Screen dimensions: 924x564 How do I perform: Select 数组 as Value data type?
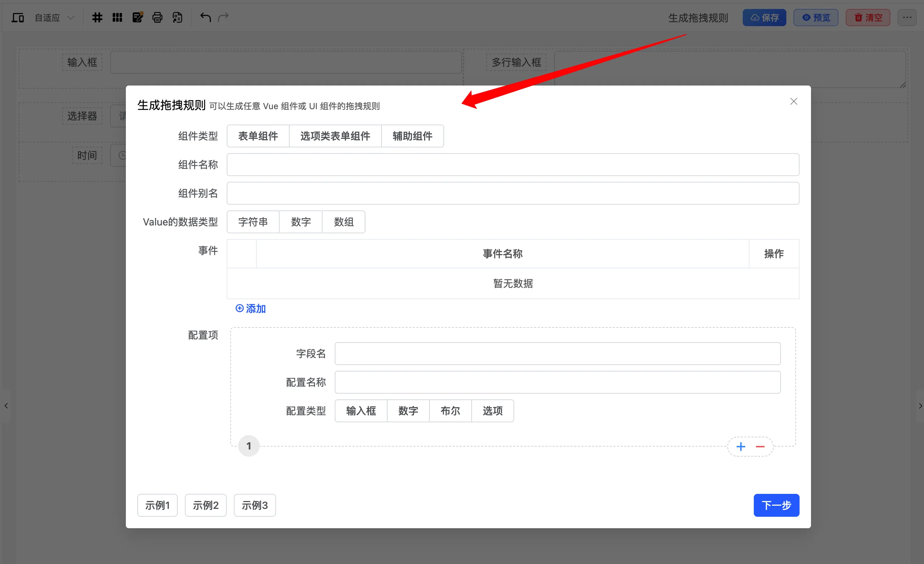[344, 222]
